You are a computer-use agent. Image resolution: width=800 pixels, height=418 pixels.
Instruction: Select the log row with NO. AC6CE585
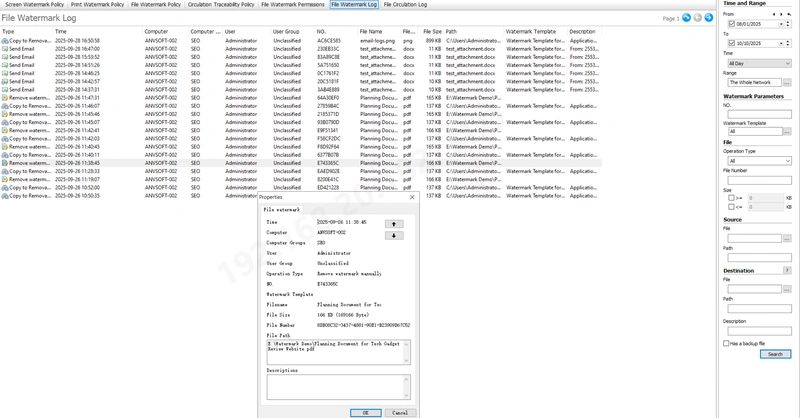pyautogui.click(x=301, y=41)
